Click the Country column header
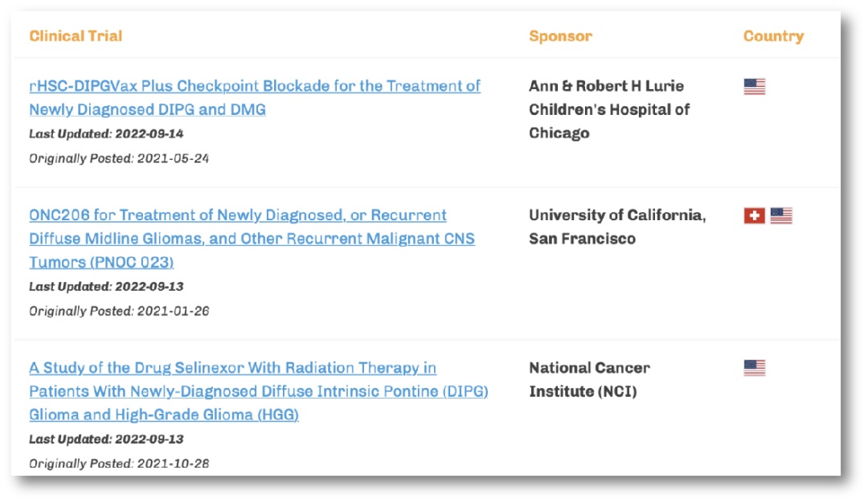868x503 pixels. pyautogui.click(x=773, y=36)
